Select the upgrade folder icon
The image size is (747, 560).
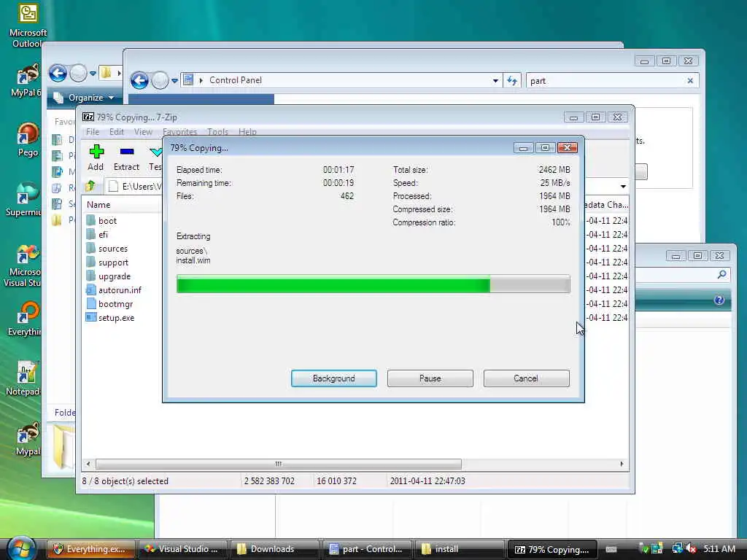click(91, 276)
